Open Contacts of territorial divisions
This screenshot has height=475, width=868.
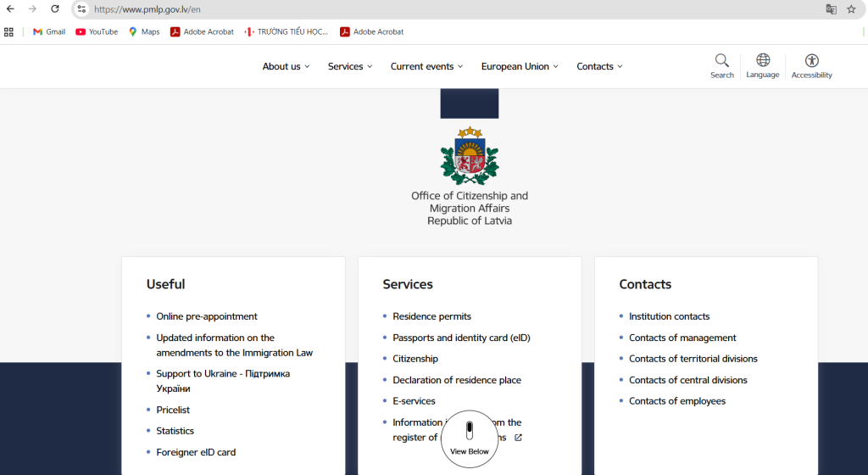coord(693,359)
